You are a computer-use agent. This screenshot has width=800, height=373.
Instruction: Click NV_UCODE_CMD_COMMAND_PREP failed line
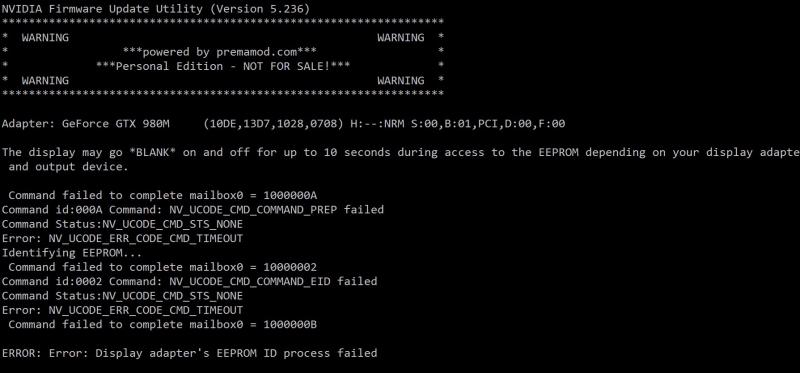click(193, 210)
